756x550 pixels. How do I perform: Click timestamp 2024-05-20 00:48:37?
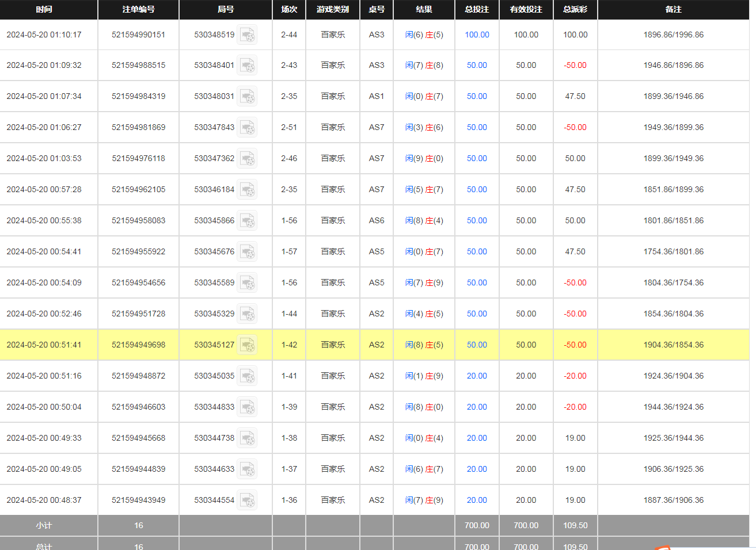point(44,500)
